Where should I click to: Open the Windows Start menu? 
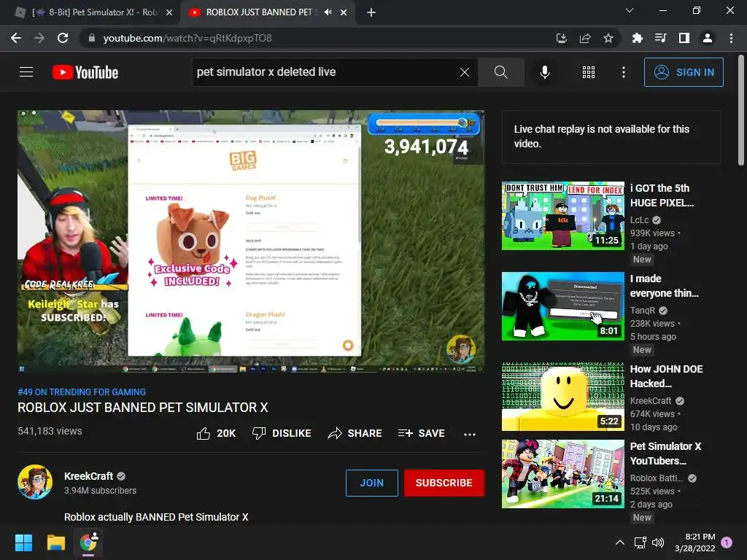pyautogui.click(x=23, y=542)
